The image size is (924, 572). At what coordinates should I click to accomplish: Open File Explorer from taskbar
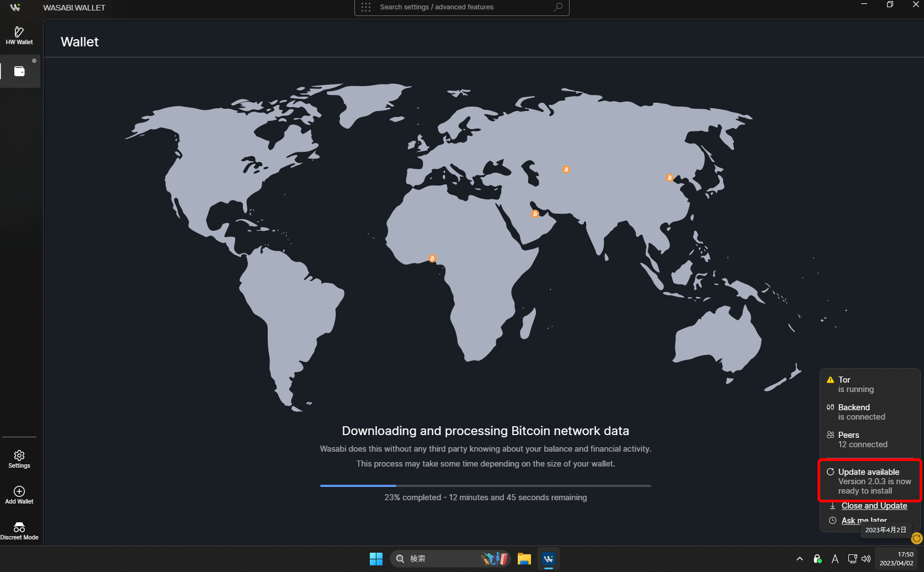click(524, 559)
